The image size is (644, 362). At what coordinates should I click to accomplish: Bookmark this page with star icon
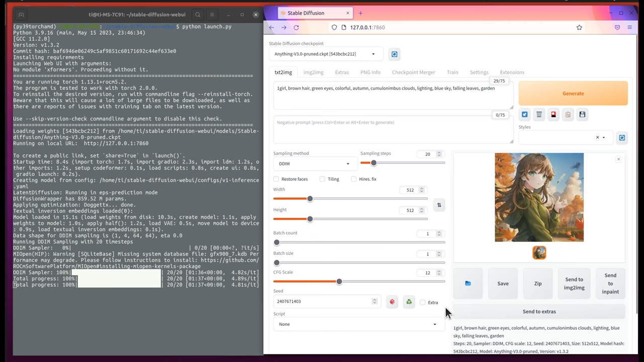[x=579, y=28]
